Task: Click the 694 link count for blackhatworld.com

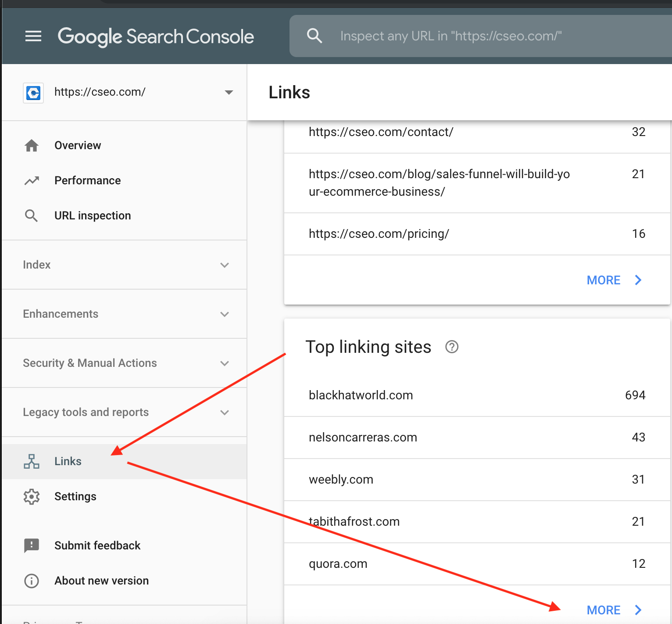Action: click(x=635, y=395)
